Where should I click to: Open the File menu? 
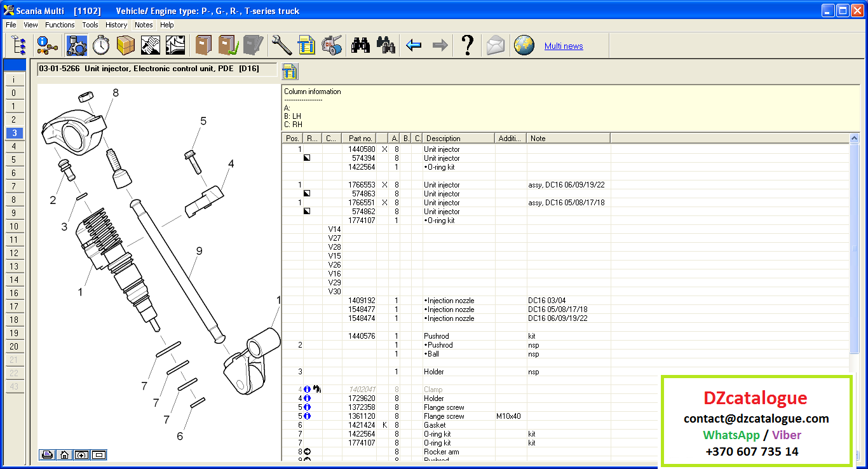[11, 25]
